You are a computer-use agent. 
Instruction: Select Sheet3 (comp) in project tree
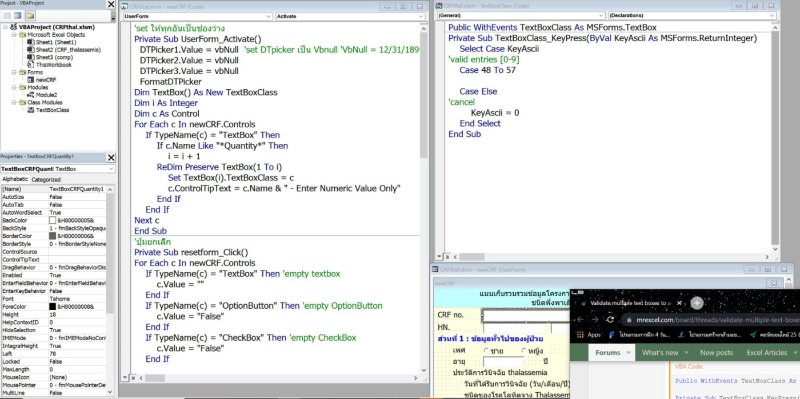(50, 57)
